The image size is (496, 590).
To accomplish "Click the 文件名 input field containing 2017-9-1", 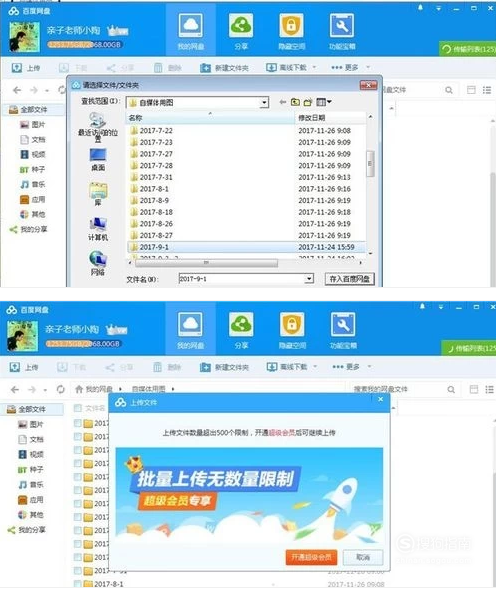I will (242, 278).
